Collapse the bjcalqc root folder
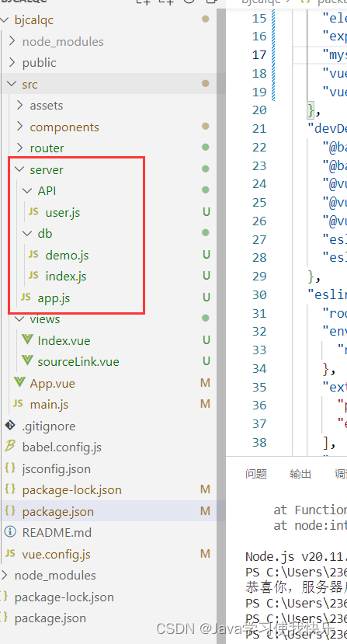This screenshot has height=644, width=347. pos(5,19)
